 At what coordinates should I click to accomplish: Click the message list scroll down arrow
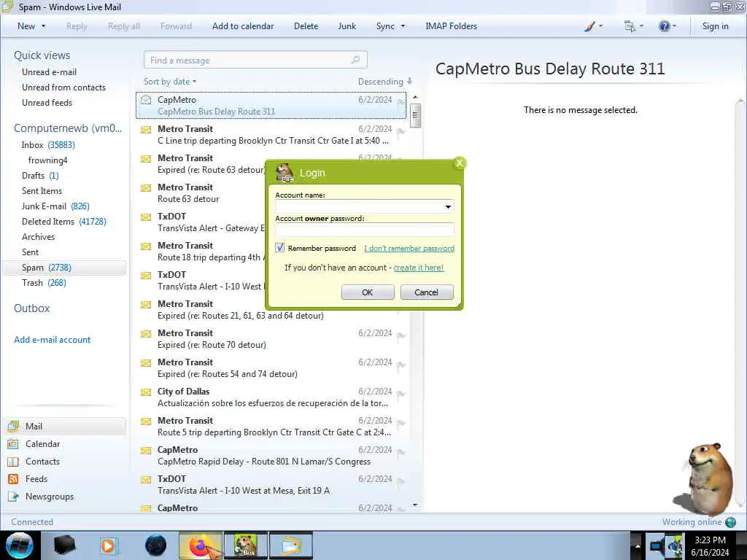[415, 505]
